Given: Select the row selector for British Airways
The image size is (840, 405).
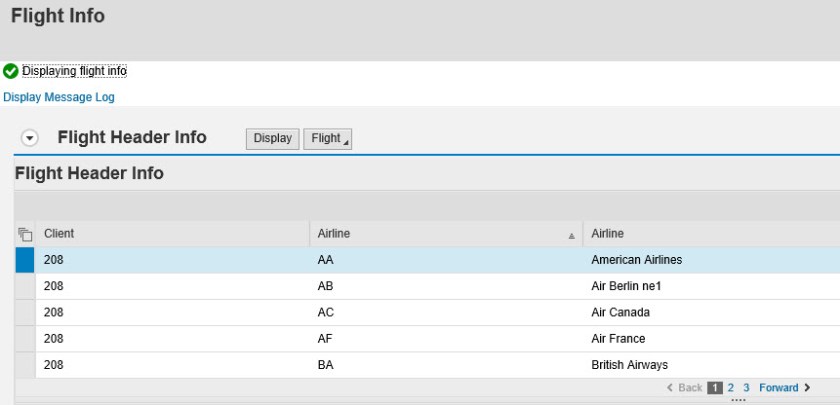Looking at the screenshot, I should click(25, 365).
